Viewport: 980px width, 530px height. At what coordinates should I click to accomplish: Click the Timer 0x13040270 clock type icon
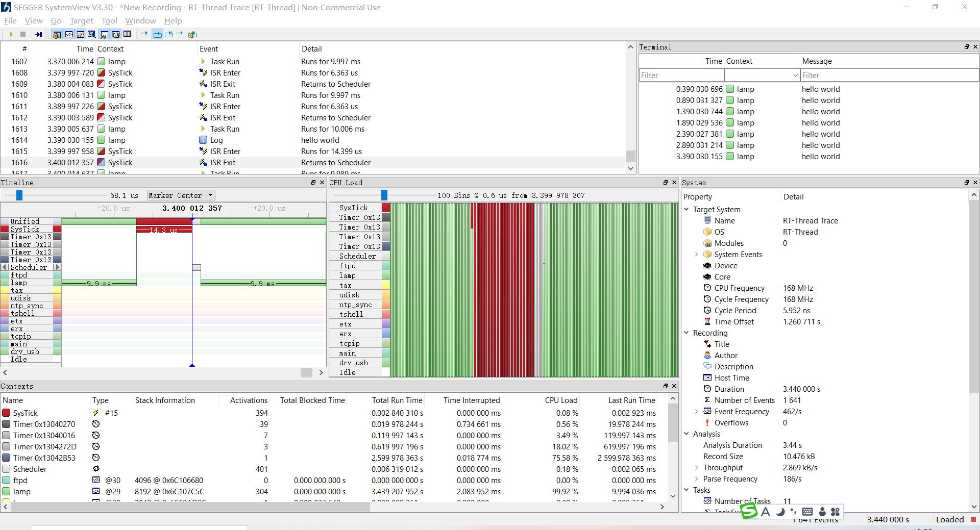pyautogui.click(x=96, y=424)
